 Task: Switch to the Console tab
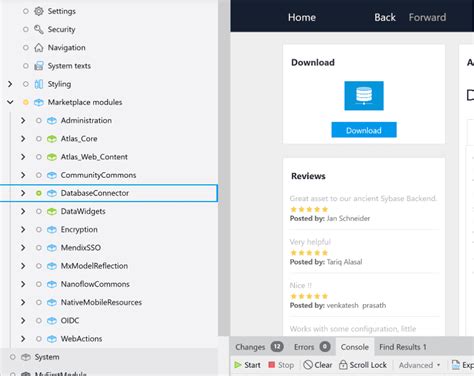coord(355,347)
